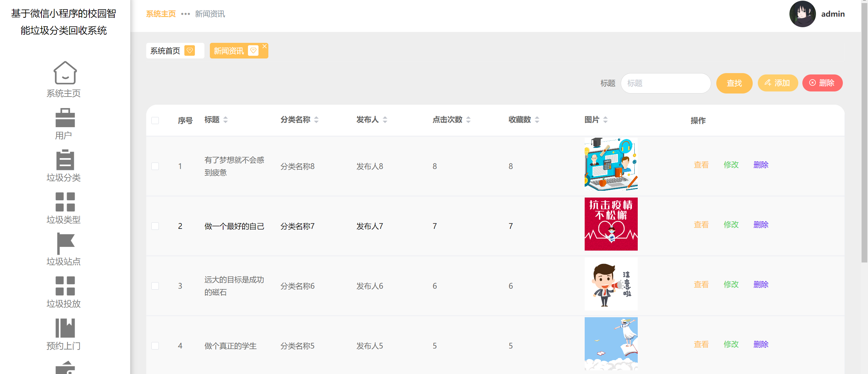
Task: Sort by 收藏数 column arrows
Action: point(537,120)
